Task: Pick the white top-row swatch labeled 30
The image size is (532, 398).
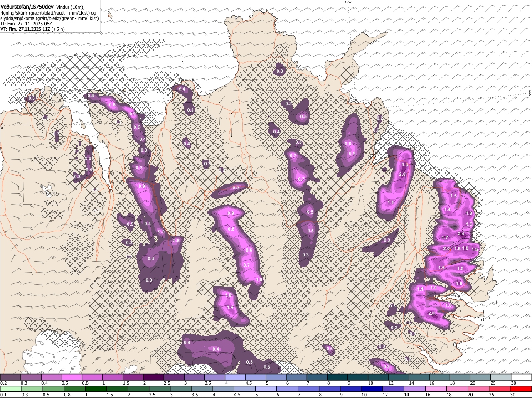Action: [522, 377]
